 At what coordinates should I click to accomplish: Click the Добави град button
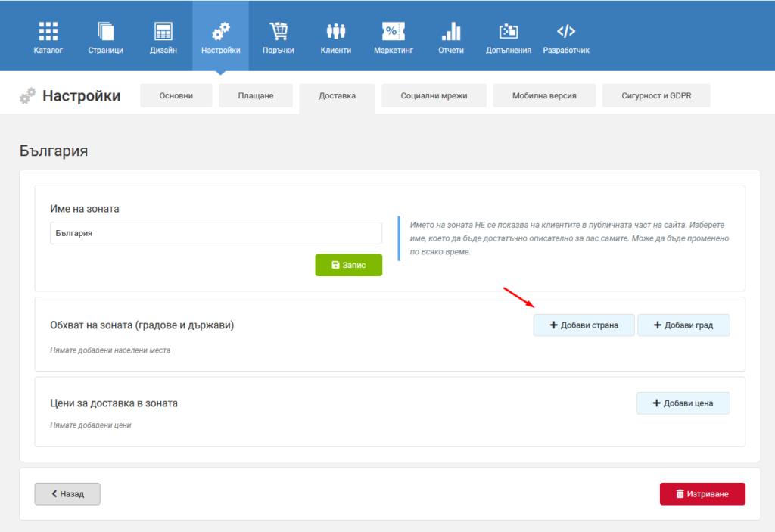[683, 325]
